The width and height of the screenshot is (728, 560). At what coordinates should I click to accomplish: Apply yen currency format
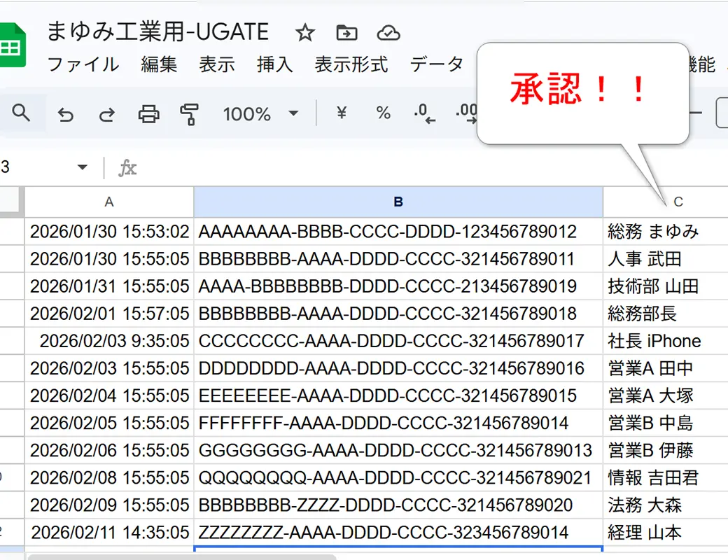[x=340, y=112]
